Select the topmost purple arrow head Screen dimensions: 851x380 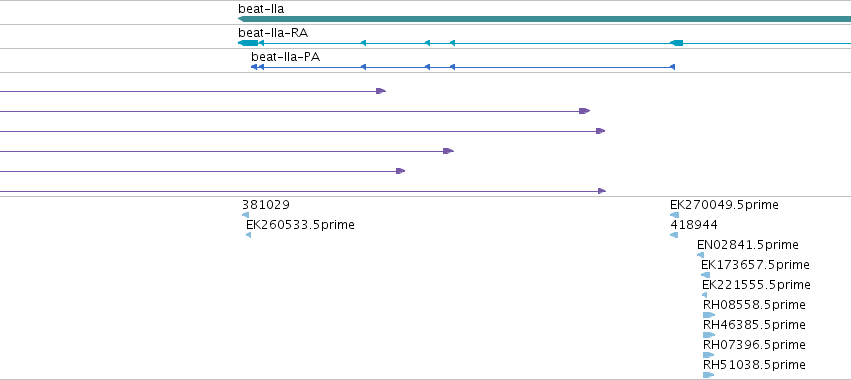tap(381, 91)
